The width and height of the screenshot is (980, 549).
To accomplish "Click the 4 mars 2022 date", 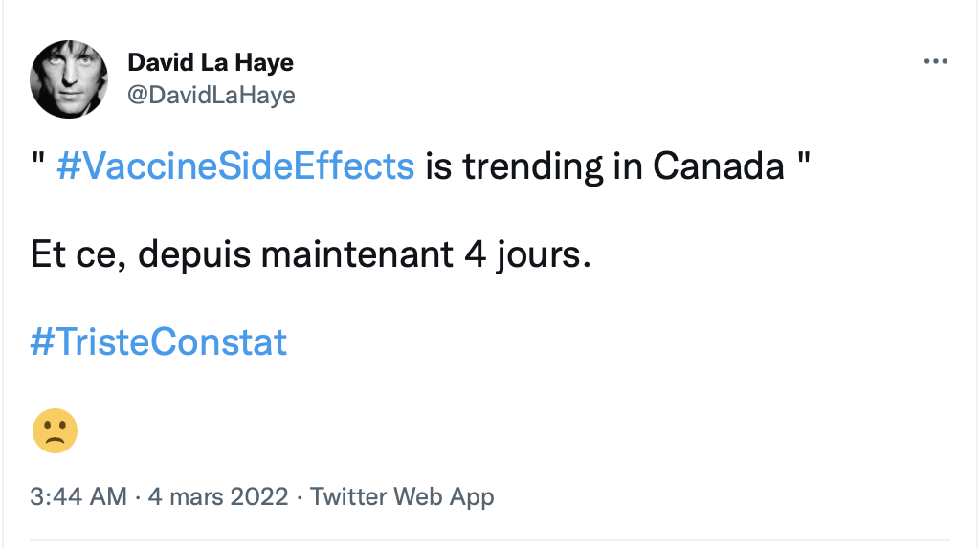I will (x=217, y=497).
